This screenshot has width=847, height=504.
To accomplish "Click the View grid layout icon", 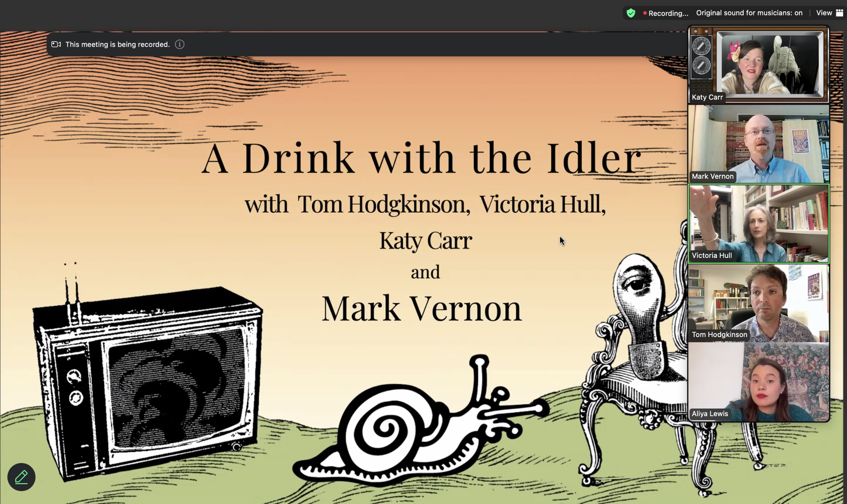I will [839, 13].
